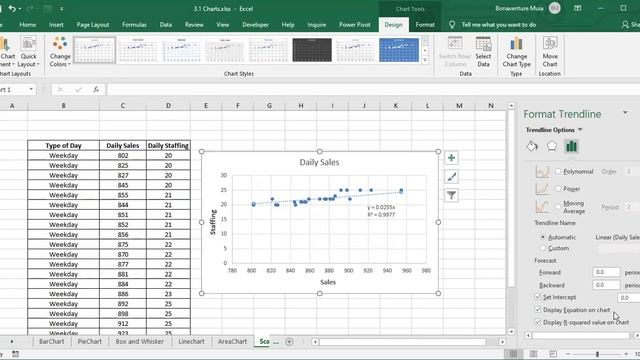Select Effects pentagon tab

551,146
